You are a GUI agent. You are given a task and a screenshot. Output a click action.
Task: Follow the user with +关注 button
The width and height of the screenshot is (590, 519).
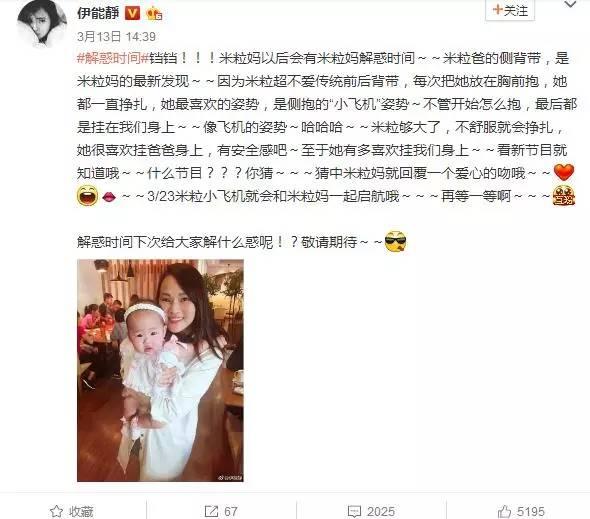[x=510, y=10]
